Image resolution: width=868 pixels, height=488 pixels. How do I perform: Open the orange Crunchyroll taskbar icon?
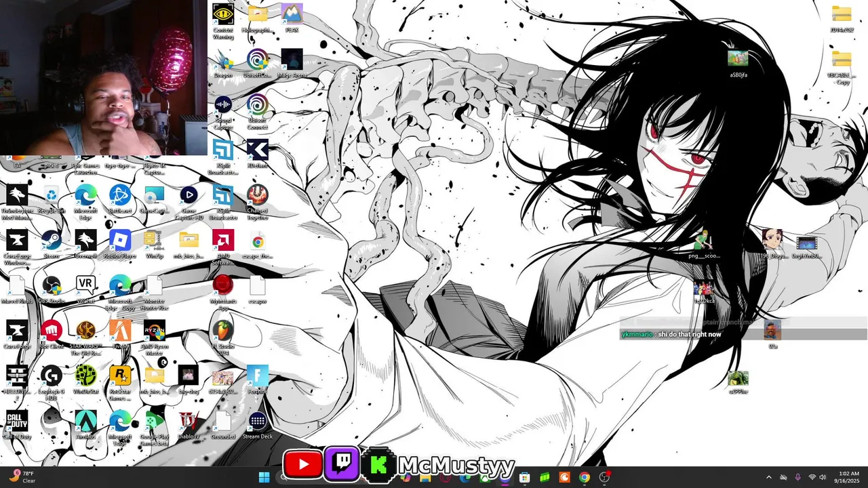click(564, 477)
